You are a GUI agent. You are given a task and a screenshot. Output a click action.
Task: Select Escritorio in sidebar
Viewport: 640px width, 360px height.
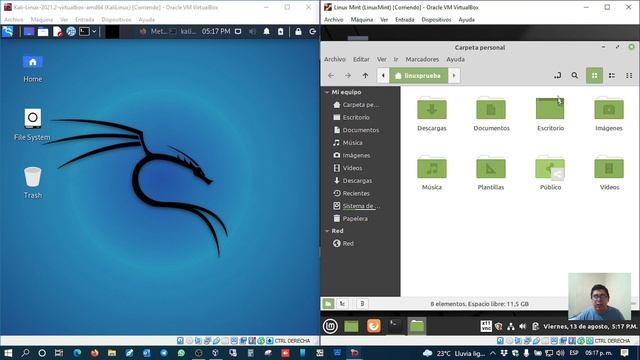coord(352,118)
